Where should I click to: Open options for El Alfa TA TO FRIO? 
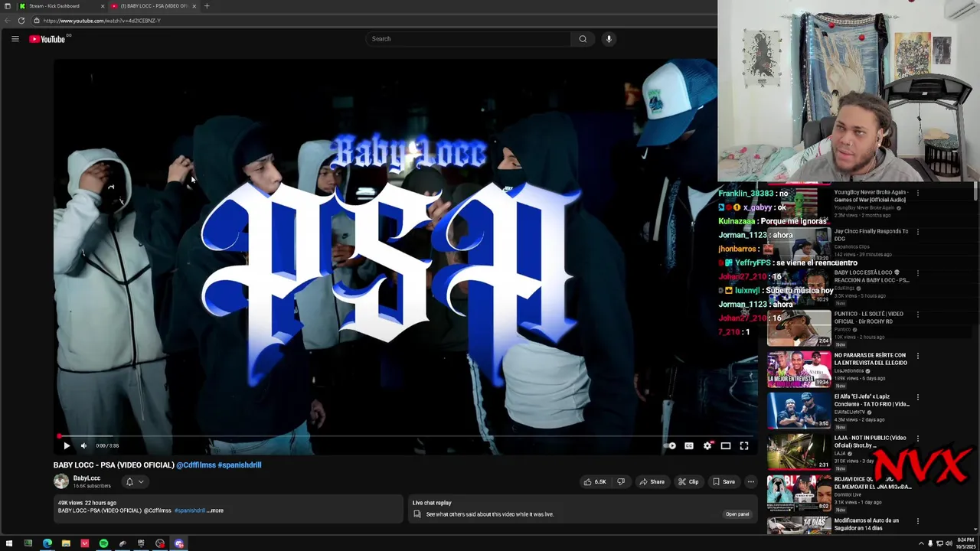pyautogui.click(x=917, y=397)
